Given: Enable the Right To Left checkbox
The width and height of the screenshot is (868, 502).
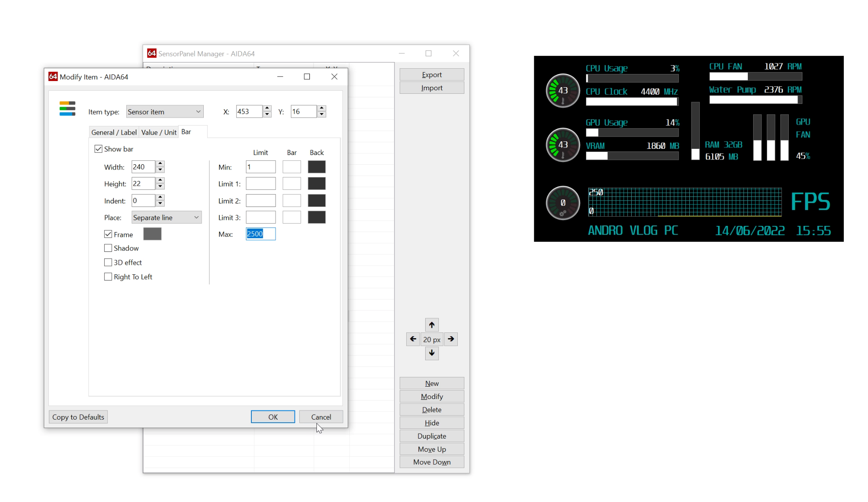Looking at the screenshot, I should point(108,277).
